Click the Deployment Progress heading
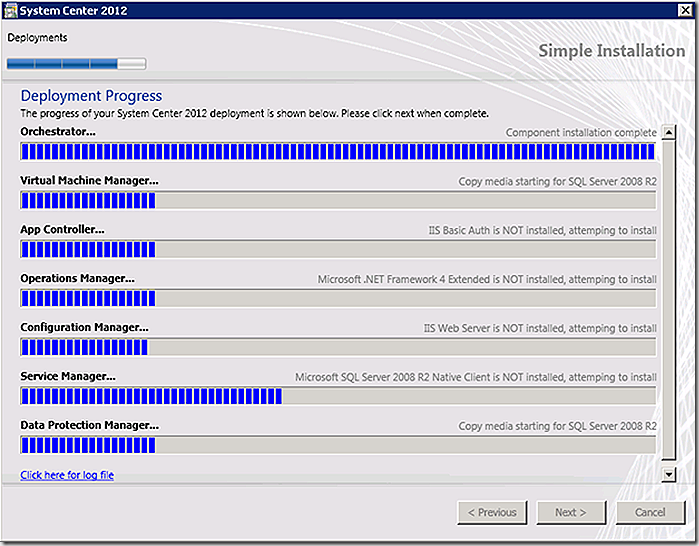 pos(91,96)
